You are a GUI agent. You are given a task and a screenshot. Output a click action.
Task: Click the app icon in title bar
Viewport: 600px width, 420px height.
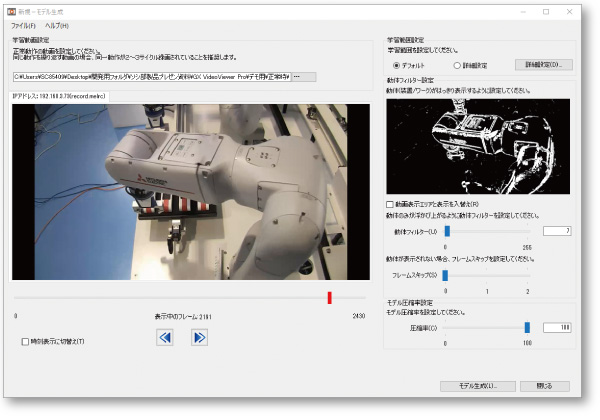[x=12, y=11]
